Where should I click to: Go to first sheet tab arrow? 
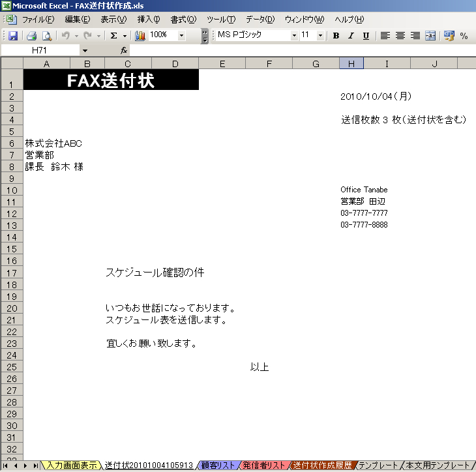(x=5, y=465)
